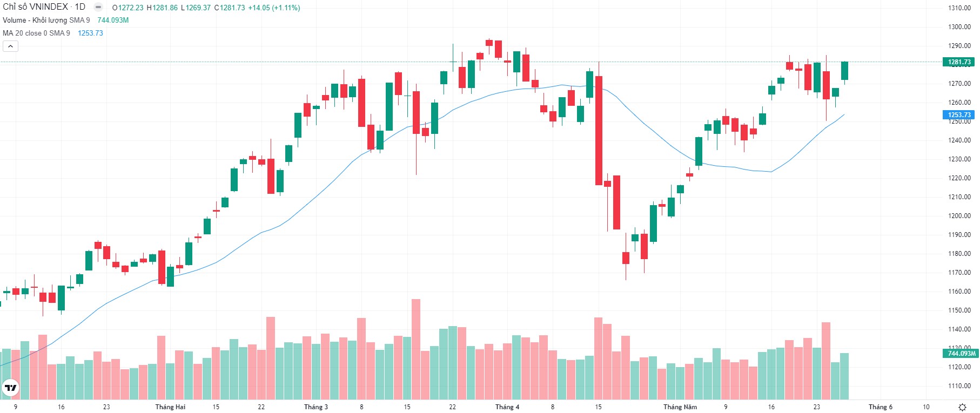Click the 744.093M volume label on the price axis
The image size is (980, 413).
click(x=961, y=354)
